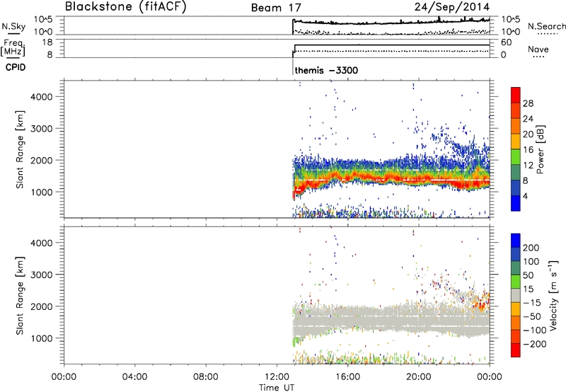
Task: Click the velocity colorbar value '-50'
Action: click(x=532, y=316)
